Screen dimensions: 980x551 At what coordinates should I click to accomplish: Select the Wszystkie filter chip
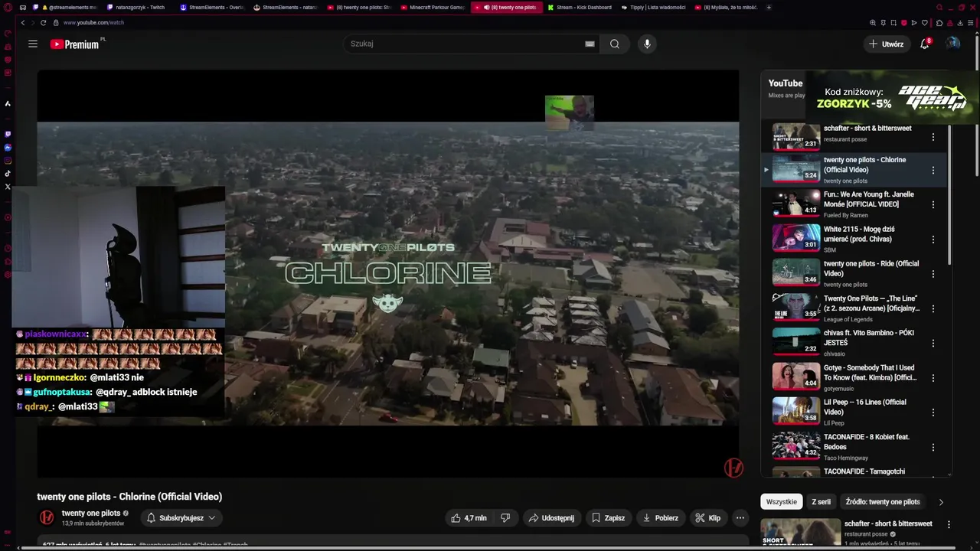782,502
